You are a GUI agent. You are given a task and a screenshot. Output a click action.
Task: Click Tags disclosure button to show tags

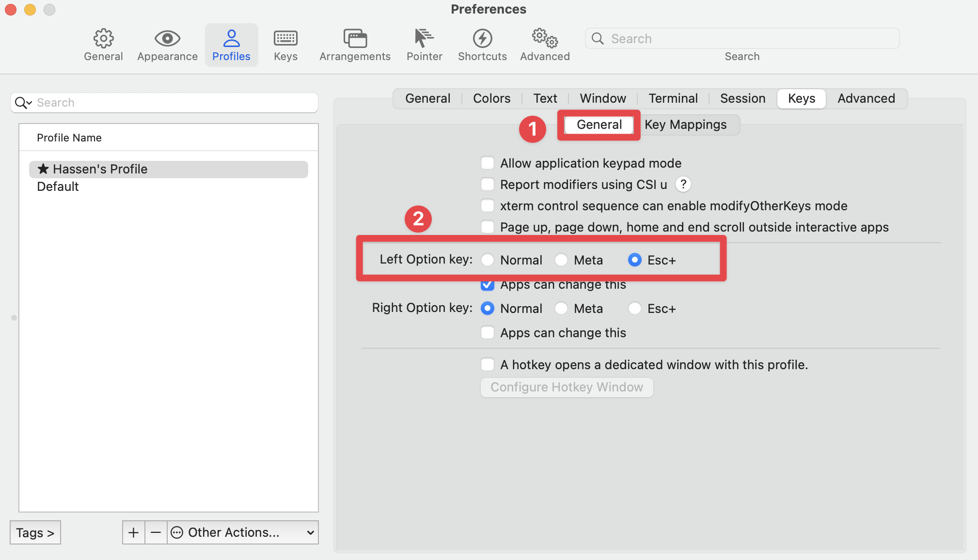point(35,532)
